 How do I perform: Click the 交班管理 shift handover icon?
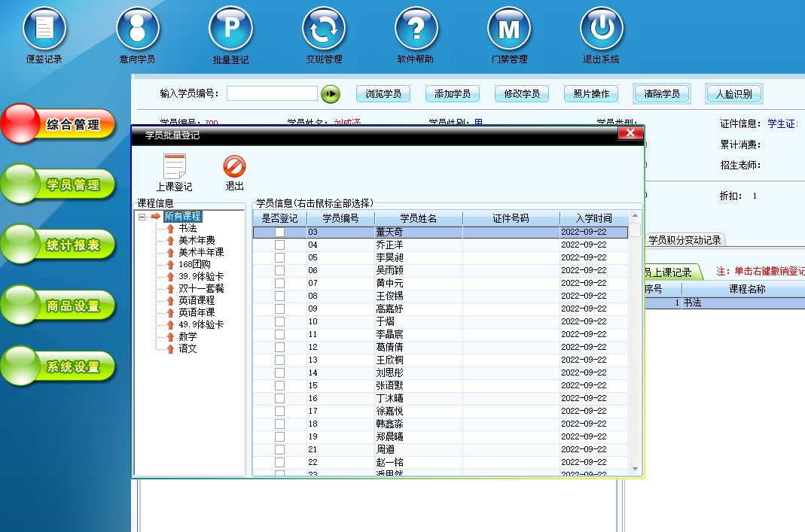click(x=324, y=29)
